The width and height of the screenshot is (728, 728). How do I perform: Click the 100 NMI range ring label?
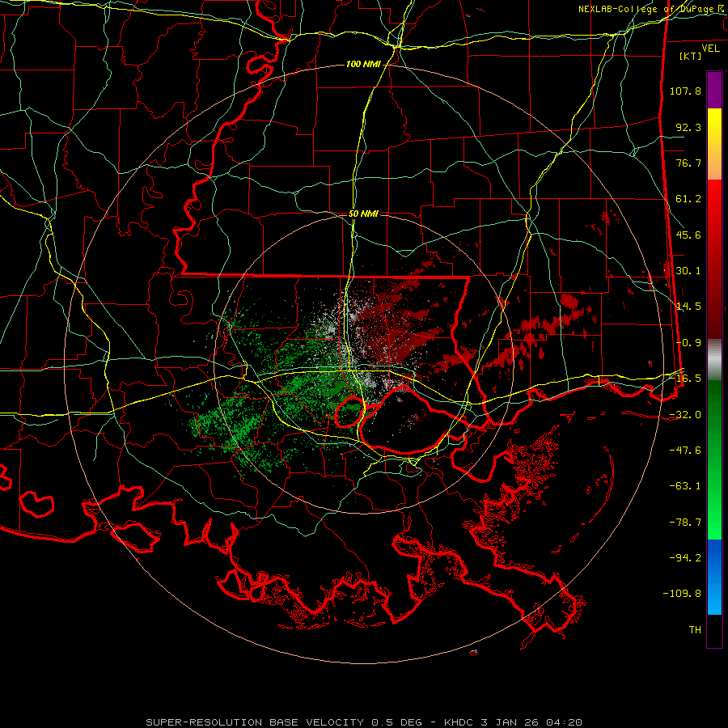[363, 64]
